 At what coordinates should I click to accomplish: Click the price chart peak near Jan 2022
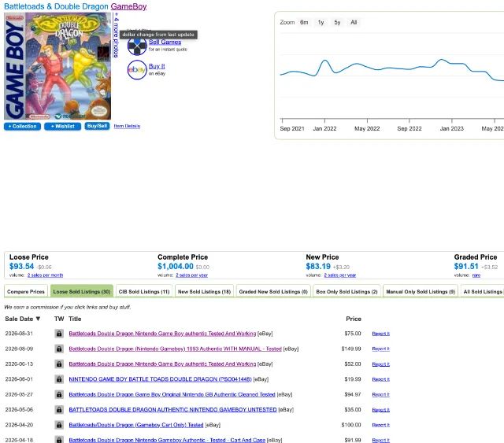point(325,61)
